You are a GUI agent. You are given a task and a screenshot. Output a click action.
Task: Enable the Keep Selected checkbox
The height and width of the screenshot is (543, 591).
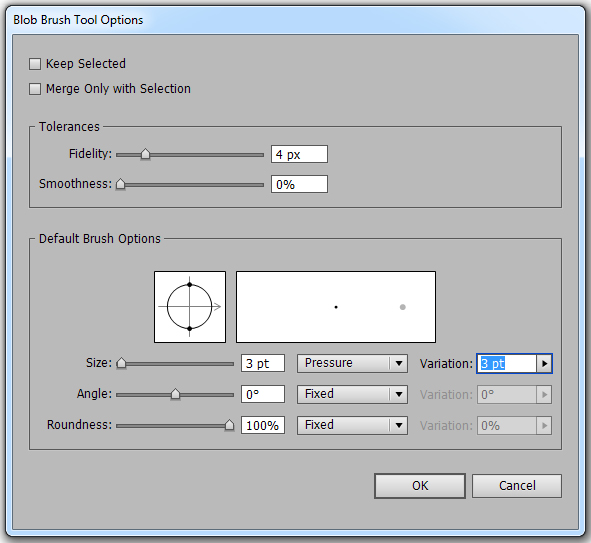[x=35, y=64]
